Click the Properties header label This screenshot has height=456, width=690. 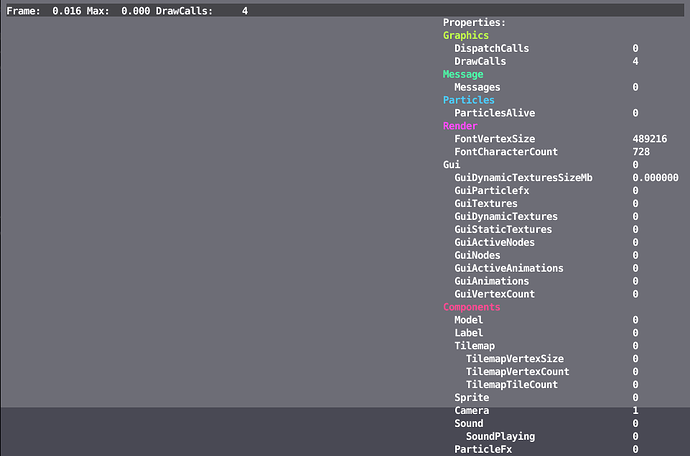pos(474,22)
